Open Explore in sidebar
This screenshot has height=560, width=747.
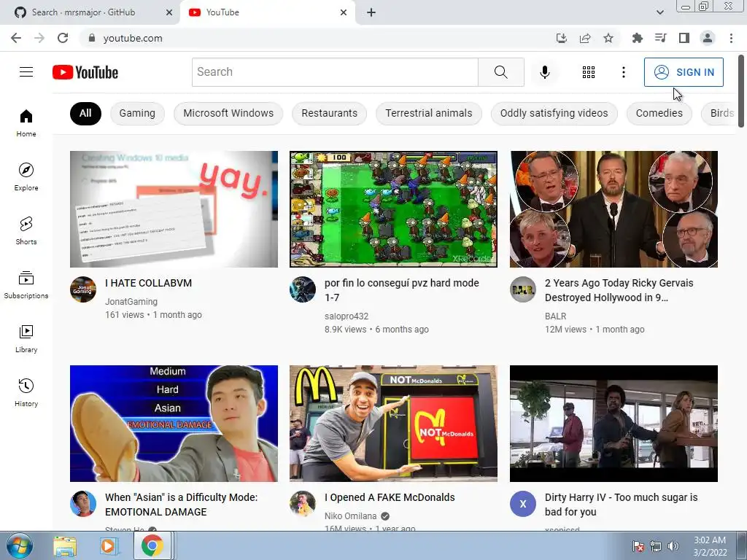click(x=26, y=176)
